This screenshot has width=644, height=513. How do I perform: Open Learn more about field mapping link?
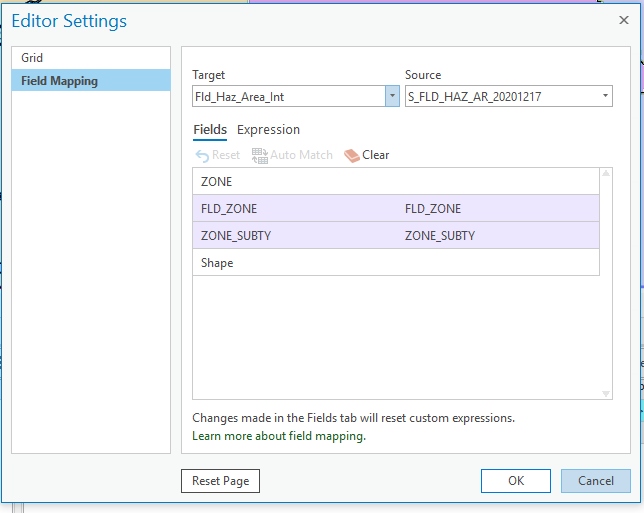[279, 436]
